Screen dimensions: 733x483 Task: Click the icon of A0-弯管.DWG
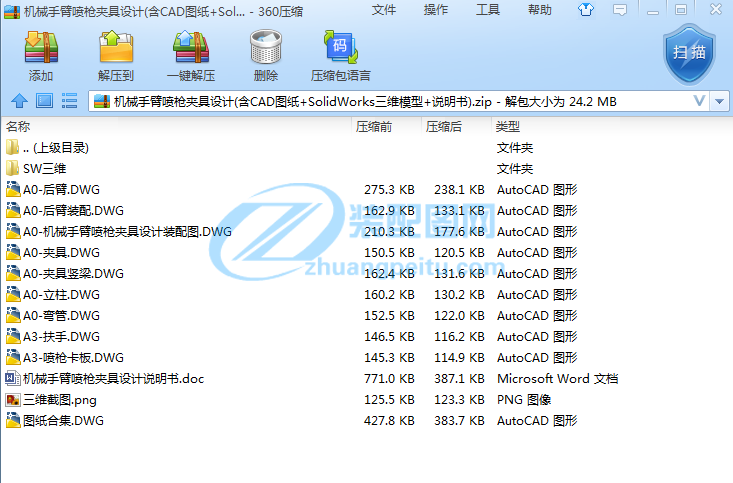[13, 316]
